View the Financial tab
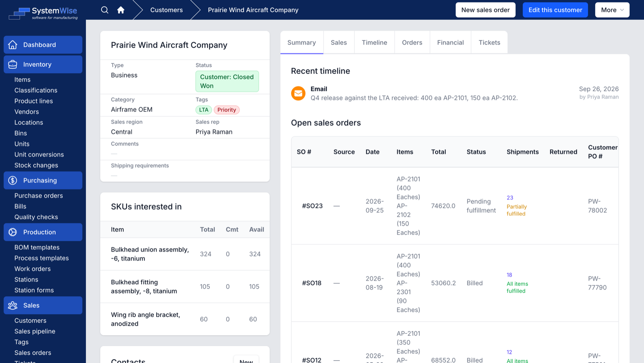 click(450, 43)
